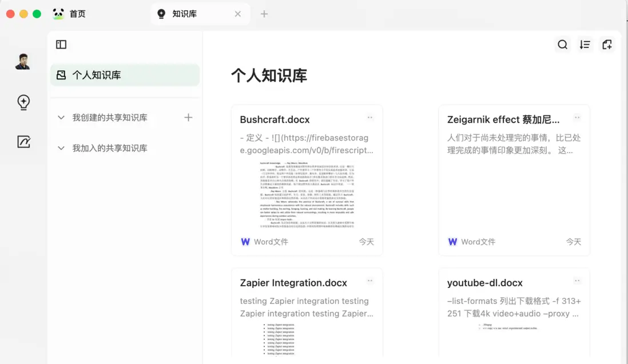This screenshot has height=364, width=628.
Task: Open the youtube-dl.docx title
Action: [x=484, y=283]
